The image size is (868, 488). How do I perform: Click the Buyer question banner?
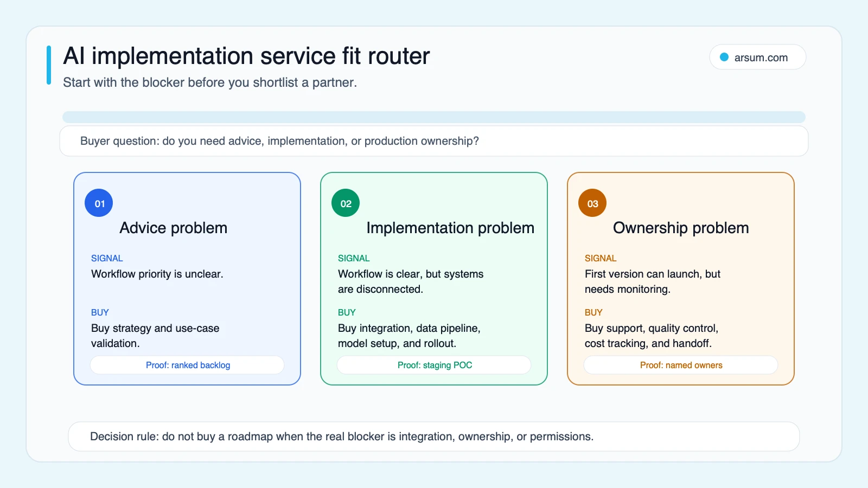(434, 141)
